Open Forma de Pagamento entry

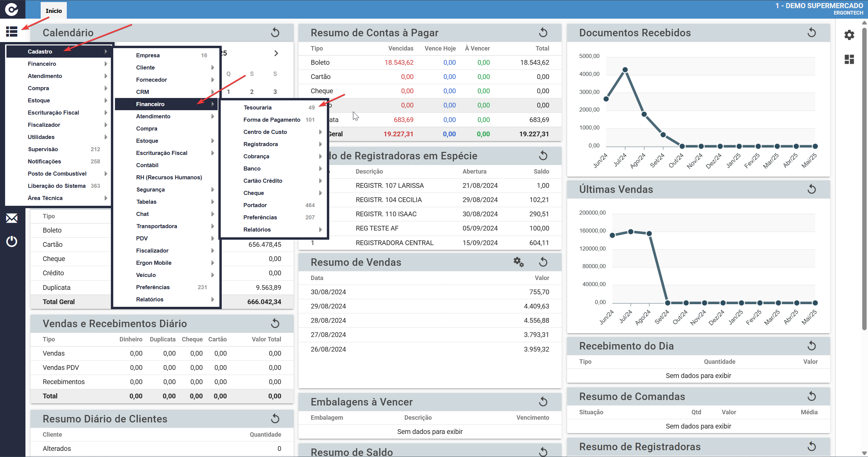(x=274, y=120)
